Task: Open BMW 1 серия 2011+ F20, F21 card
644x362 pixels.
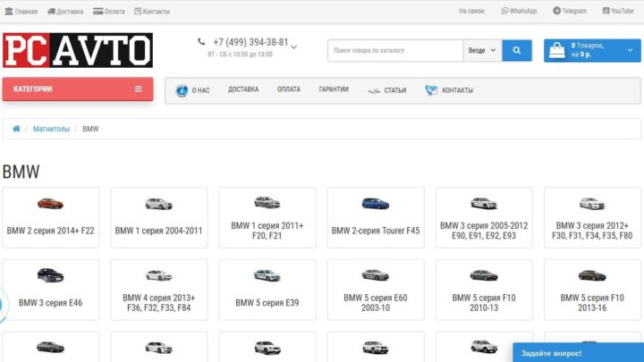Action: (267, 217)
